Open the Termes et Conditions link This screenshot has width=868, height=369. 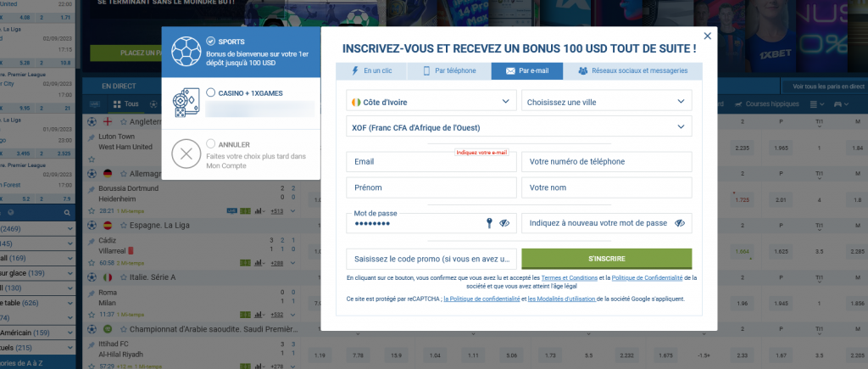[569, 277]
